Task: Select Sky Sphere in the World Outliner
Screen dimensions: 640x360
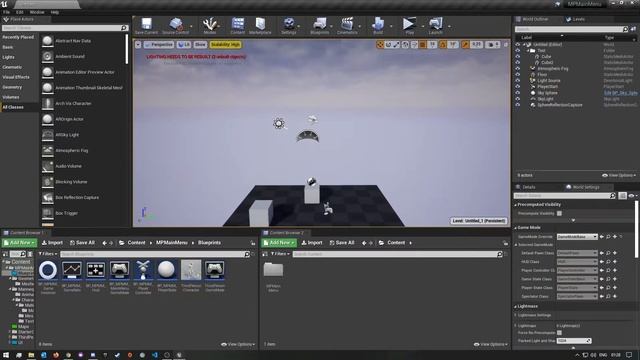Action: 547,93
